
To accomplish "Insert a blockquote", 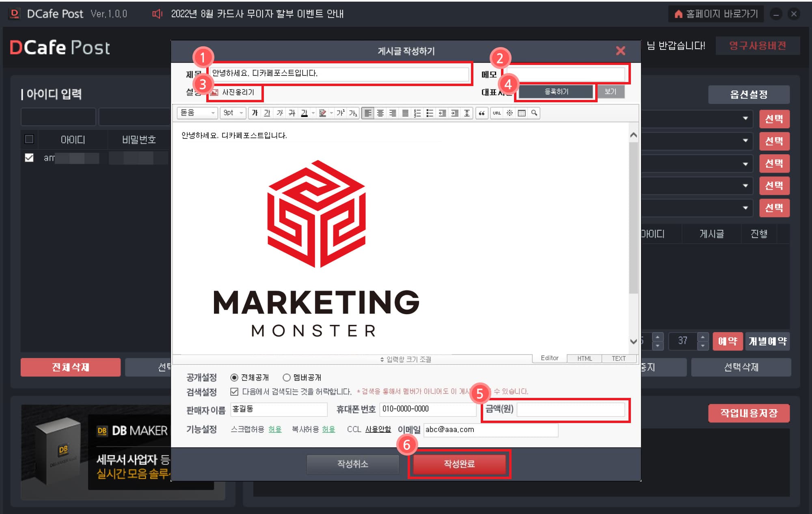I will pyautogui.click(x=482, y=113).
